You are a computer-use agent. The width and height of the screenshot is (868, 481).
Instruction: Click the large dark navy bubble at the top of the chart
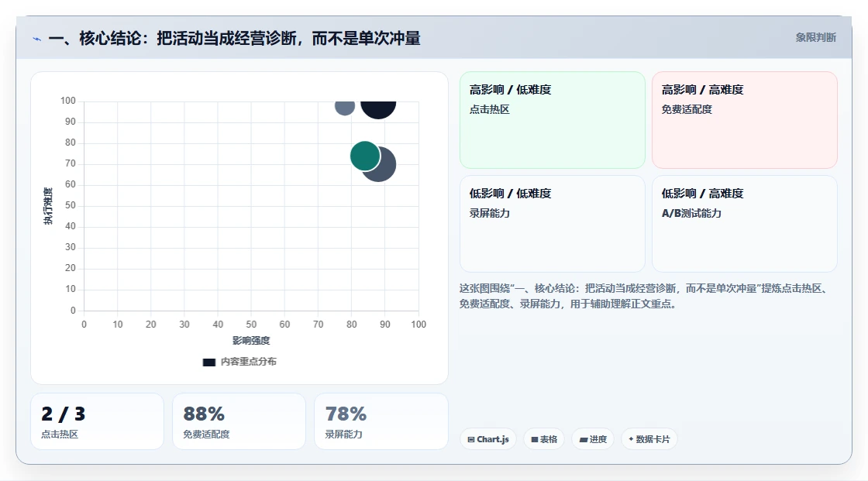(379, 108)
